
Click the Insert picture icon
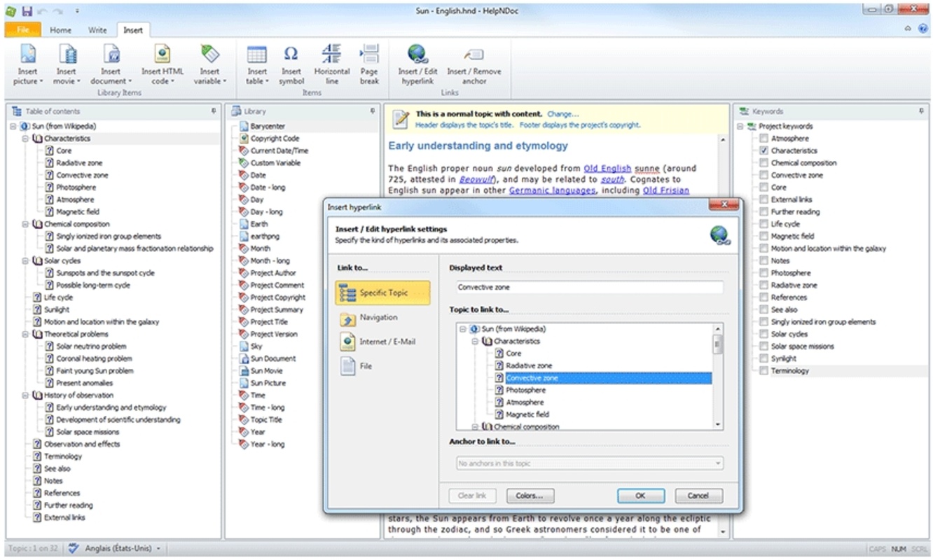click(27, 55)
